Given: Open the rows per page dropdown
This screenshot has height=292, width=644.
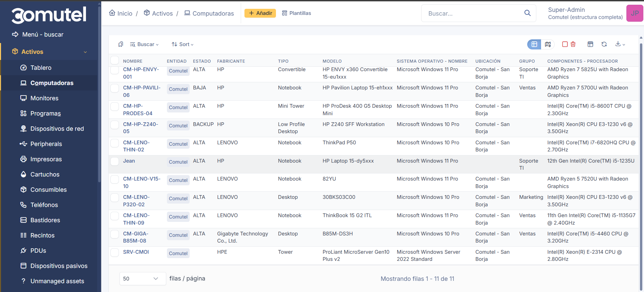Looking at the screenshot, I should [x=143, y=279].
